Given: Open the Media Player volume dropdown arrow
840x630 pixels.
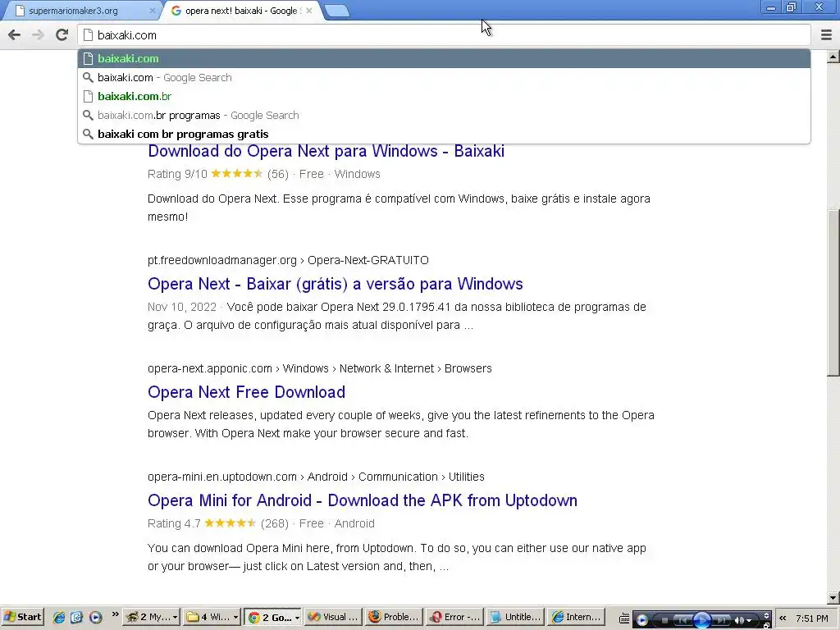Looking at the screenshot, I should pyautogui.click(x=749, y=621).
